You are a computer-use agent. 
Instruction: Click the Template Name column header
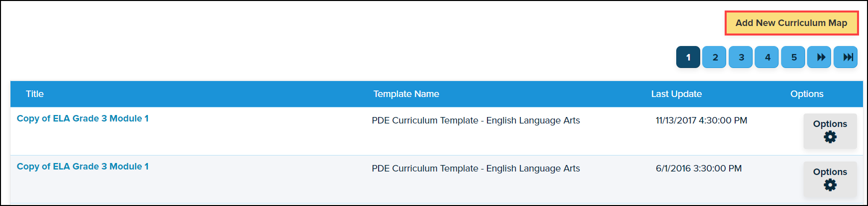coord(406,94)
